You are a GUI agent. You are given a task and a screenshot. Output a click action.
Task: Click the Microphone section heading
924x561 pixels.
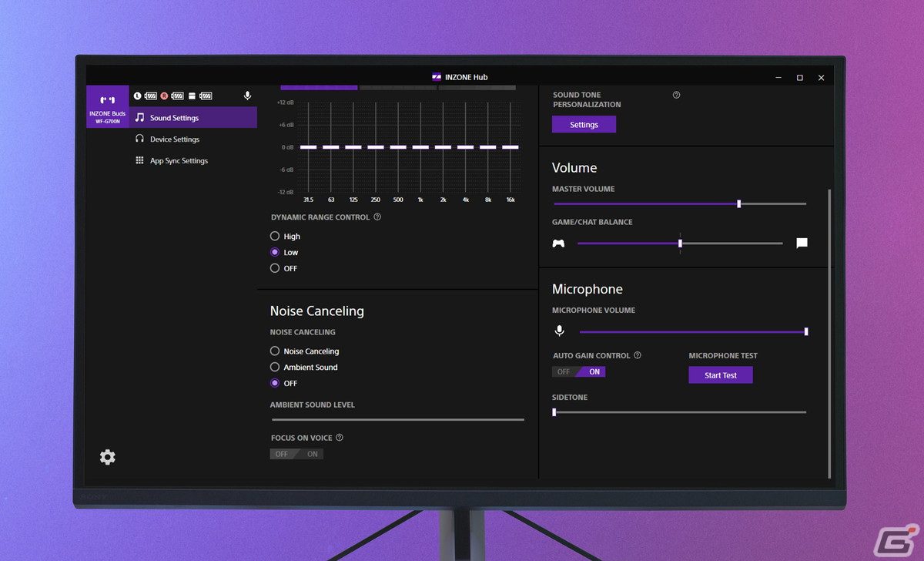[x=588, y=289]
